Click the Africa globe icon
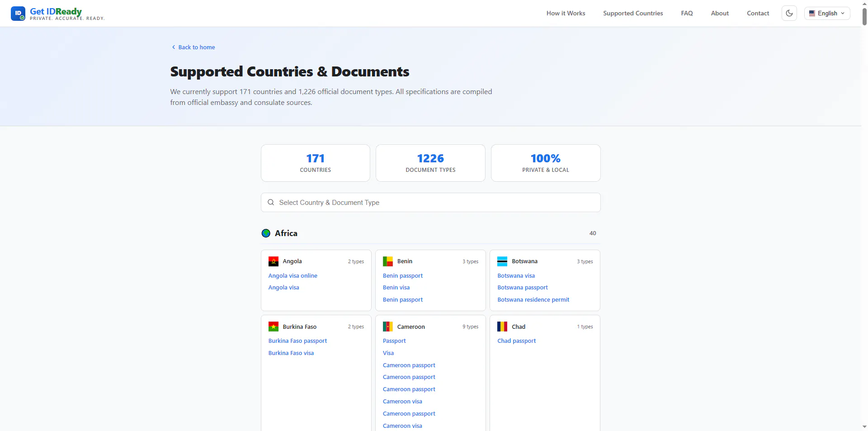 tap(266, 233)
